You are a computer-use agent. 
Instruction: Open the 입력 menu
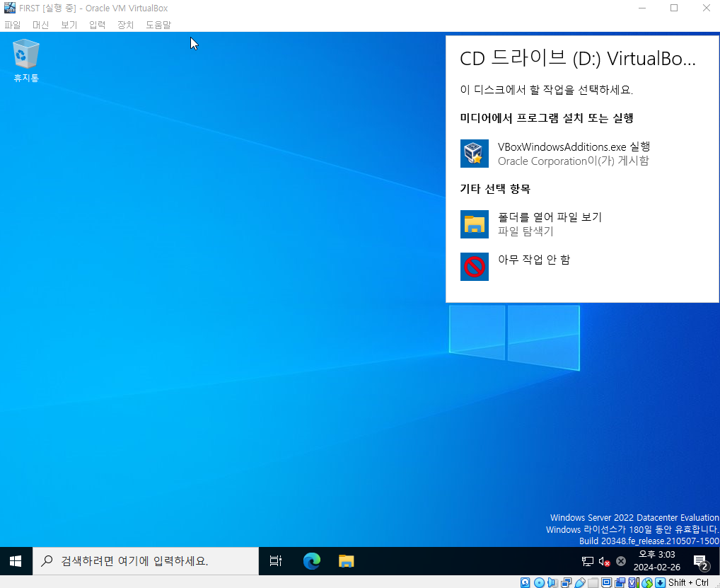[x=97, y=25]
